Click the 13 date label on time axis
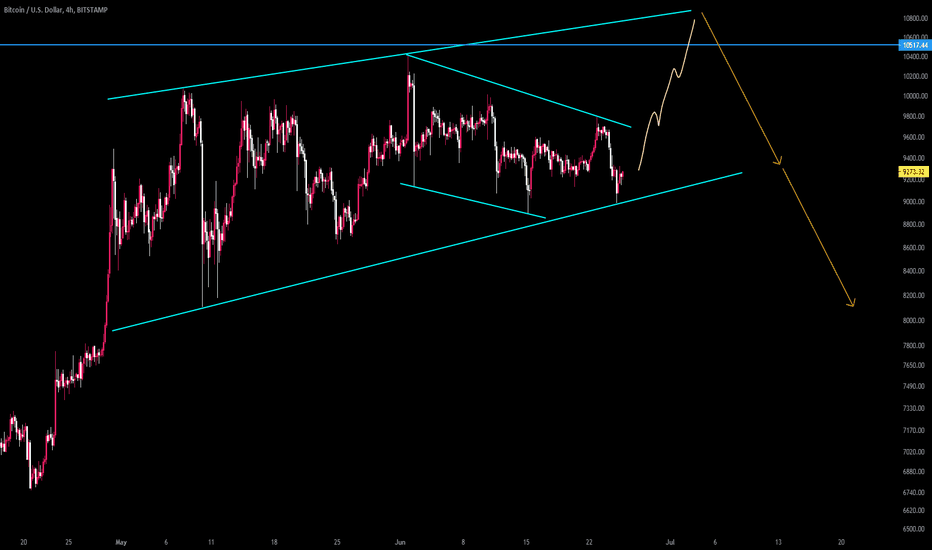This screenshot has width=932, height=550. pos(778,542)
